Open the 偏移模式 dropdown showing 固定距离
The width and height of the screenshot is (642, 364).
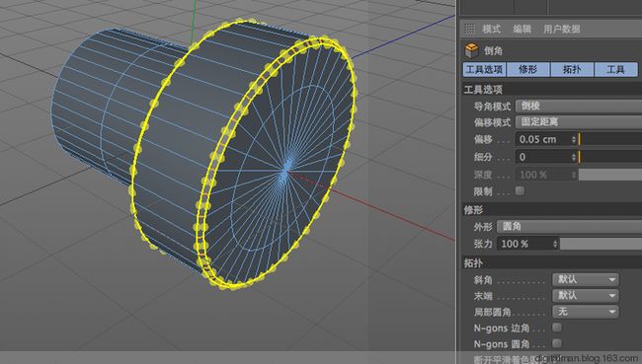579,122
